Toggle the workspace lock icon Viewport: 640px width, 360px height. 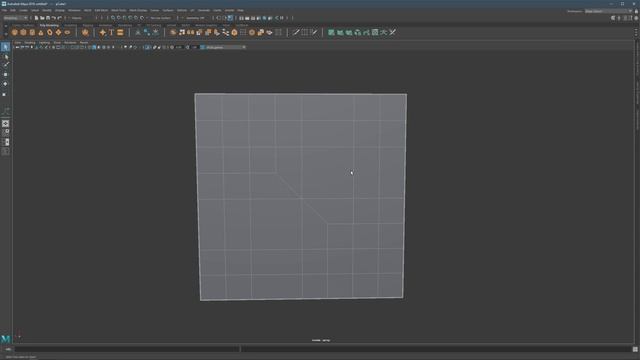tap(636, 11)
